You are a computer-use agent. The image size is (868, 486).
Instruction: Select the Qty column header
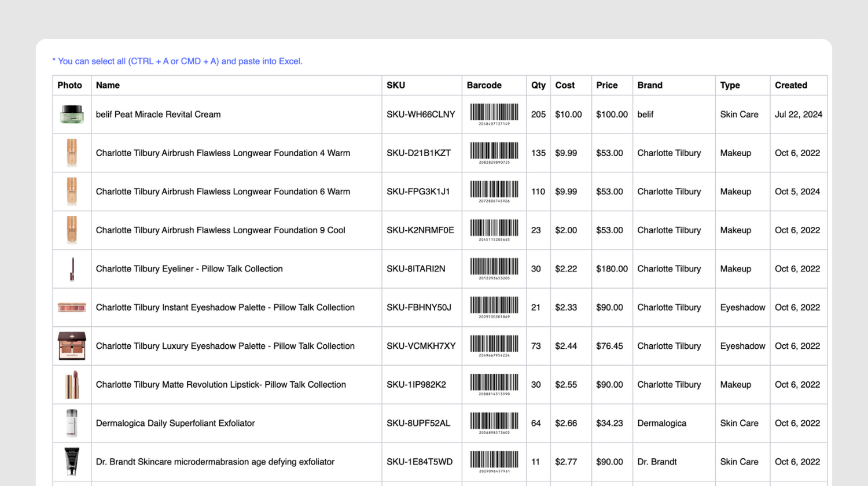click(538, 85)
